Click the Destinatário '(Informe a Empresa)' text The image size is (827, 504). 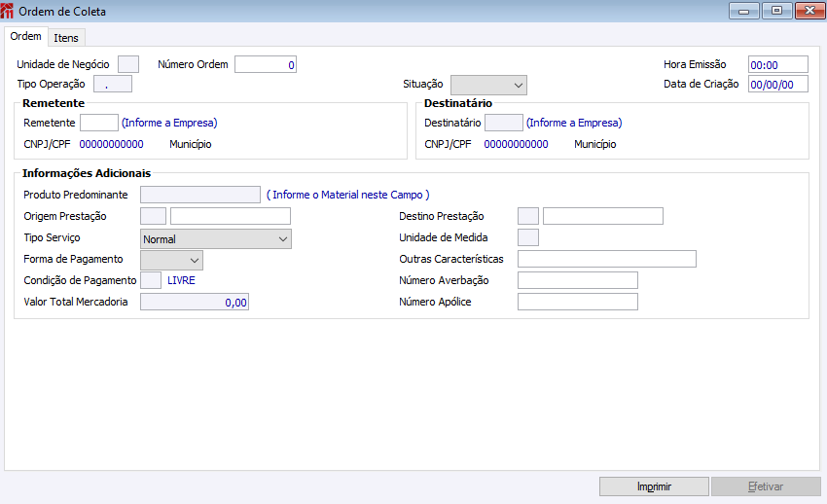[574, 123]
